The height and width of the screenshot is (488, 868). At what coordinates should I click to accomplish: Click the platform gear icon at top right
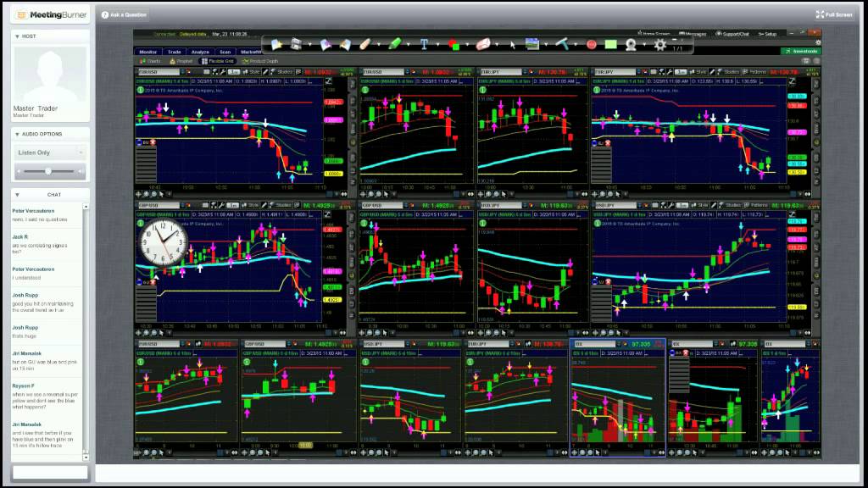tap(818, 42)
